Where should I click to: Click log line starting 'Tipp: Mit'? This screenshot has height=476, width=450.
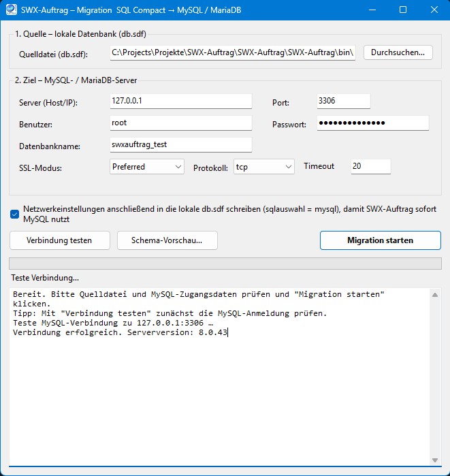(x=170, y=313)
